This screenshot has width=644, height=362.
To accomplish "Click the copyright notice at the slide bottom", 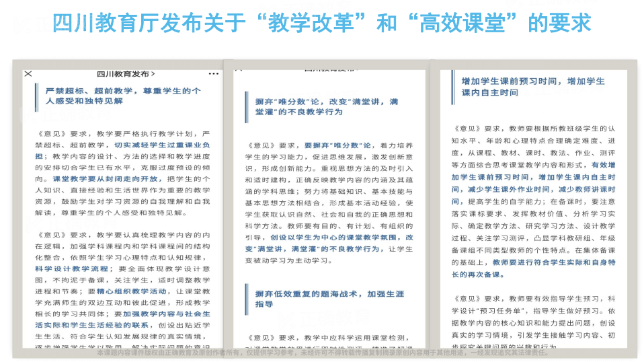I will point(321,352).
